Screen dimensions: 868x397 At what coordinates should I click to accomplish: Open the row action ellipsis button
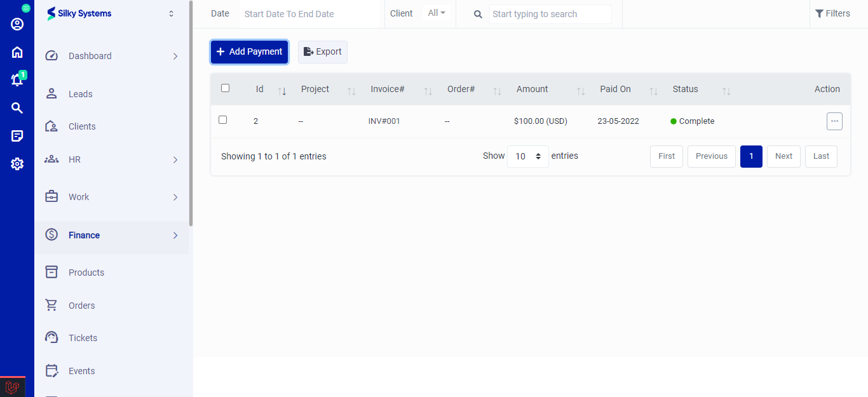pyautogui.click(x=834, y=121)
